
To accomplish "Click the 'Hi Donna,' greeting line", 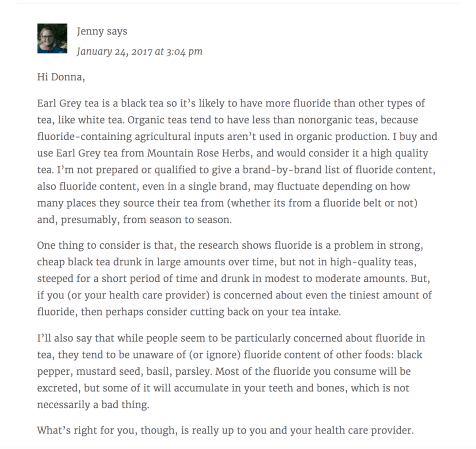I will click(61, 77).
